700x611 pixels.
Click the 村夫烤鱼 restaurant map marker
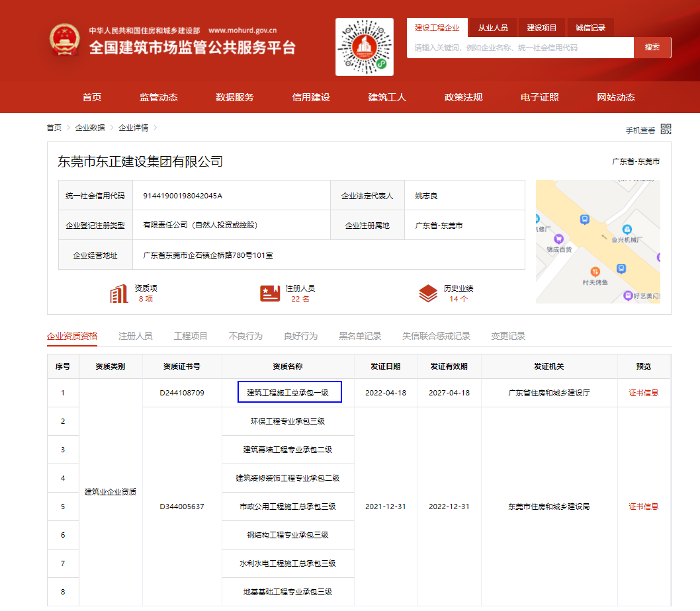(595, 271)
